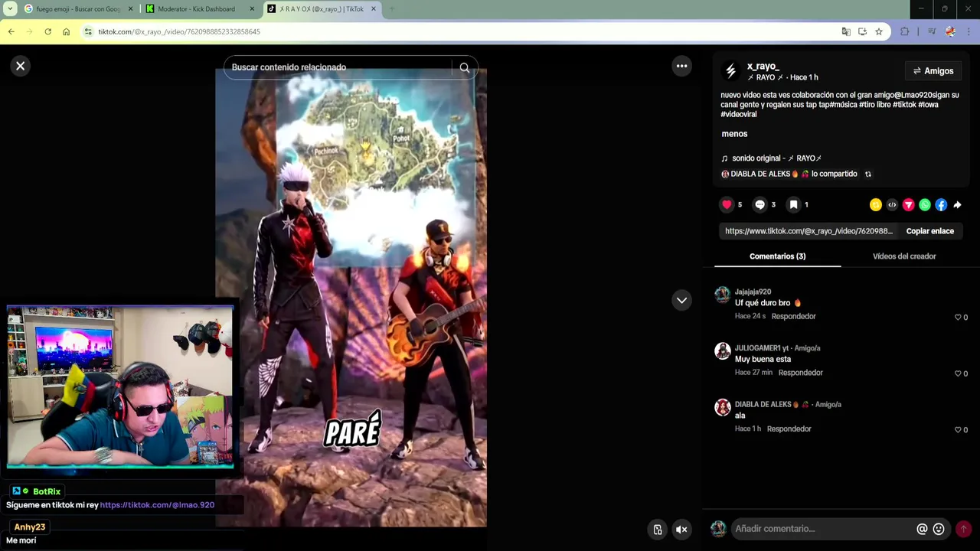View site information icon in address bar
This screenshot has height=551, width=980.
point(88,31)
